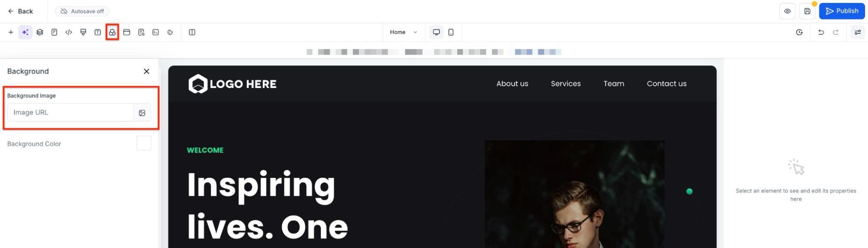The height and width of the screenshot is (248, 868).
Task: Open the Background Color swatch
Action: tap(144, 143)
